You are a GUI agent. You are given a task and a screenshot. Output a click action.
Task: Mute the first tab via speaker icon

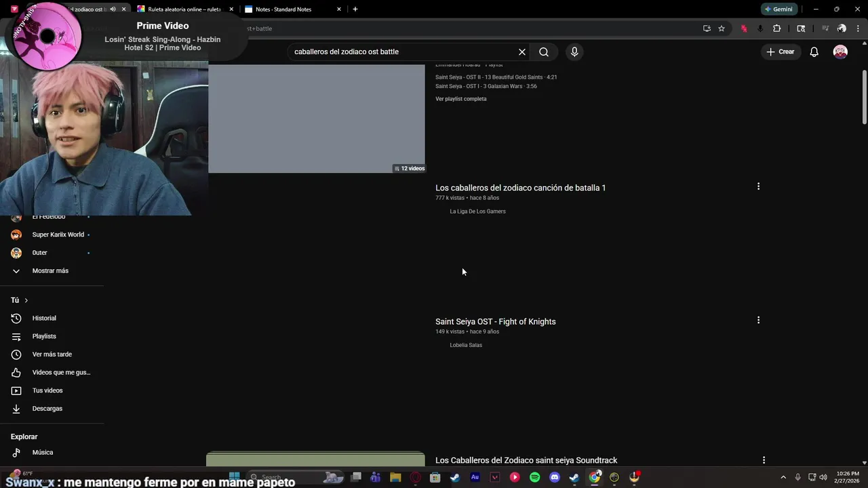click(x=113, y=9)
